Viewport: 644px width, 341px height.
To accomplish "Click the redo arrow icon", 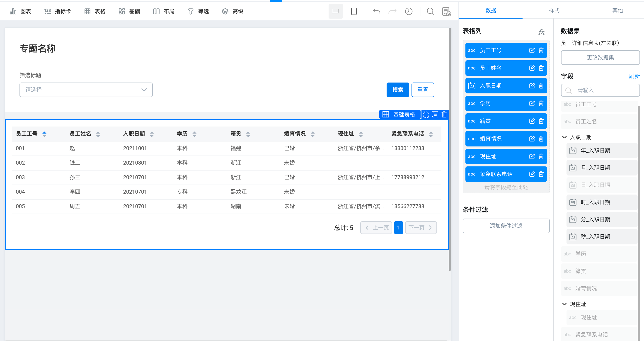I will pos(392,11).
